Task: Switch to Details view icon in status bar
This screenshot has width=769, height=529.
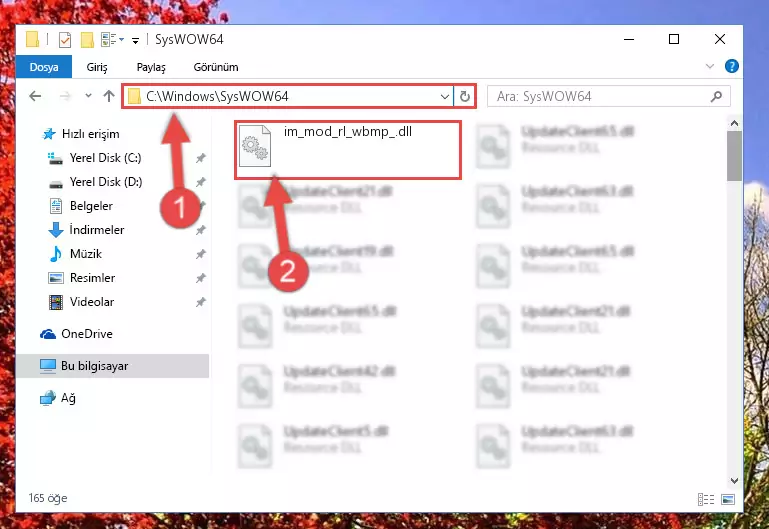Action: 706,499
